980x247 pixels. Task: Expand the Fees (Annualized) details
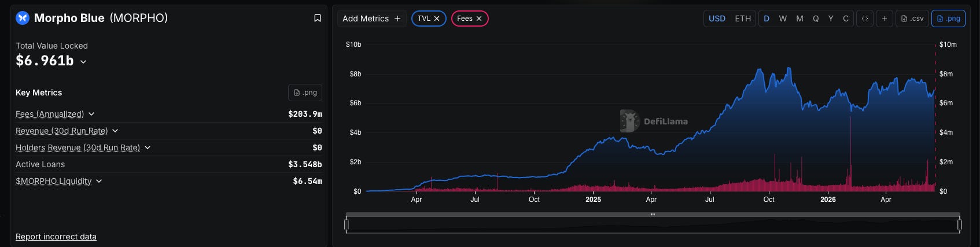tap(91, 114)
